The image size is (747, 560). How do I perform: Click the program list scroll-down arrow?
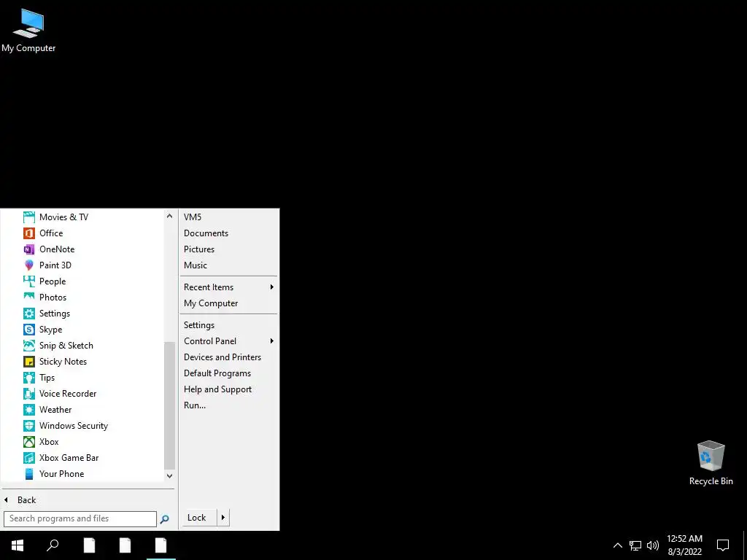pos(169,475)
